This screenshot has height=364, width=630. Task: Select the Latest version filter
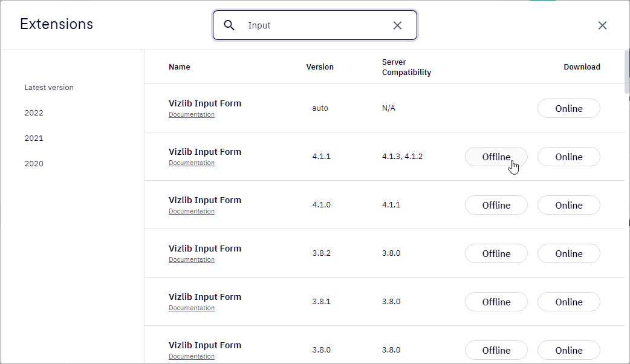pyautogui.click(x=49, y=88)
